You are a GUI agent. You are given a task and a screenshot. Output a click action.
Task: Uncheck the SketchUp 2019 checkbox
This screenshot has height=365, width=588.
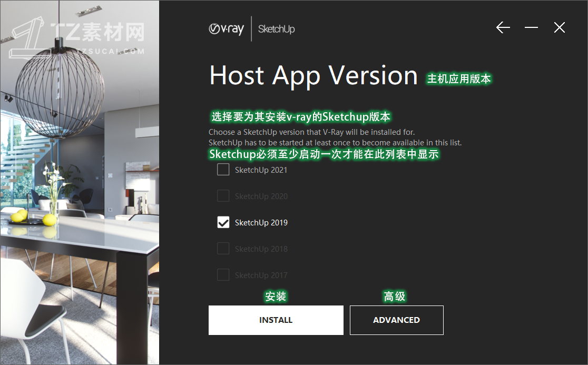point(223,222)
